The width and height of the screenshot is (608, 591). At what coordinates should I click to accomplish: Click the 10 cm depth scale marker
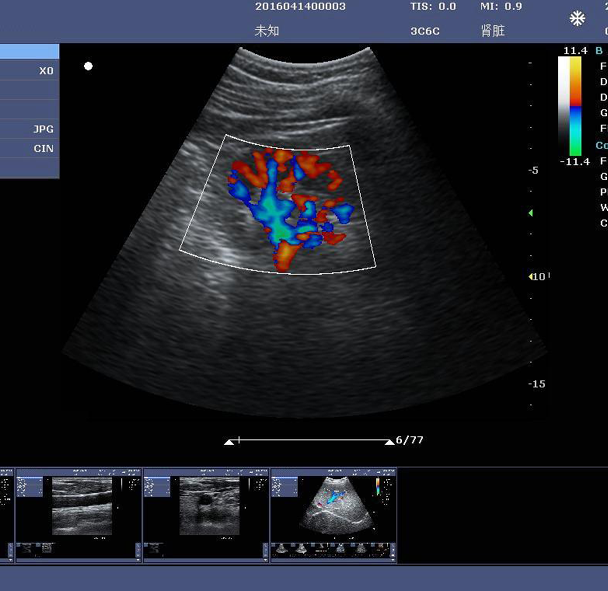point(538,277)
